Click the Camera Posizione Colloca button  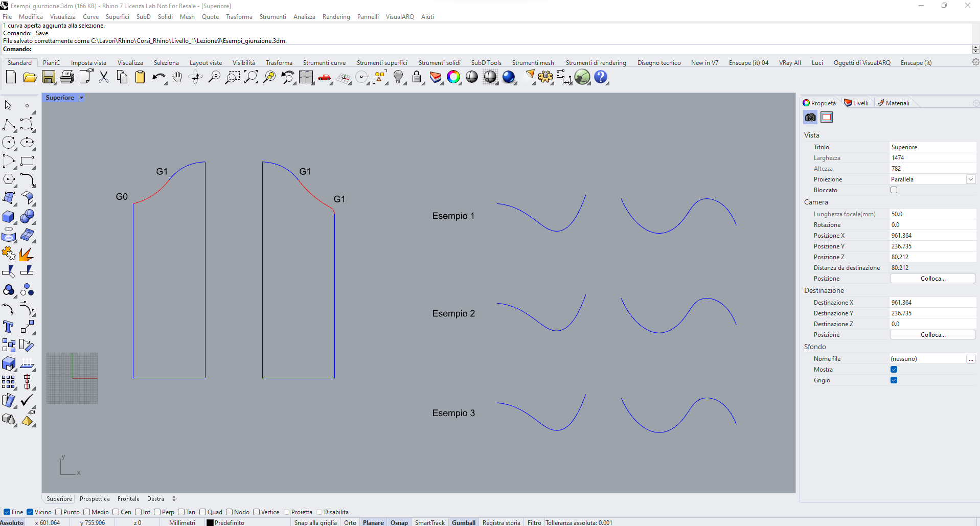pyautogui.click(x=933, y=278)
